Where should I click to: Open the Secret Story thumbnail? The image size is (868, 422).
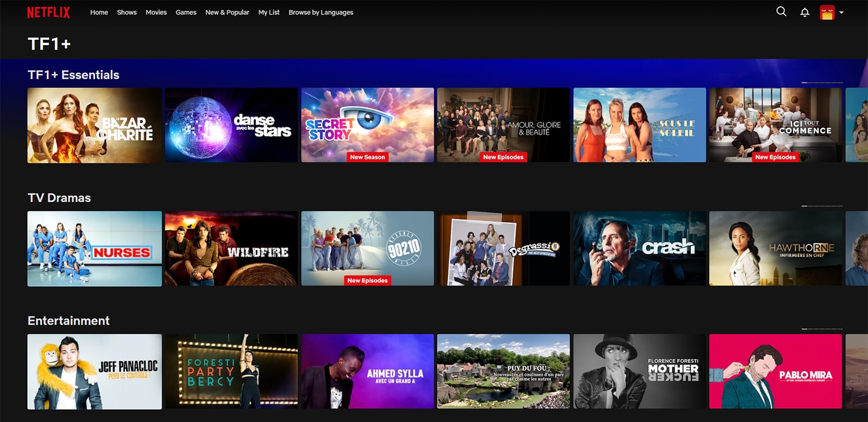(367, 125)
